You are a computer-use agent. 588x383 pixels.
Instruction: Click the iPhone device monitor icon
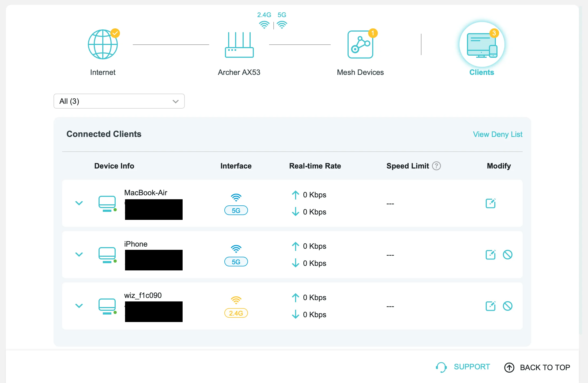pyautogui.click(x=107, y=255)
